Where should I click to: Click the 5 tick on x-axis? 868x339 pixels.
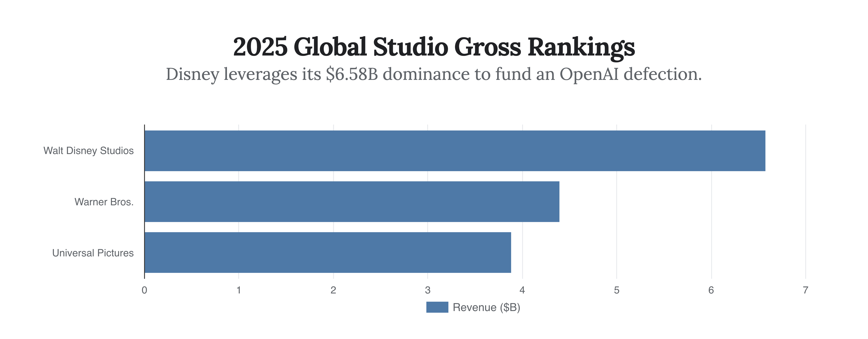617,290
